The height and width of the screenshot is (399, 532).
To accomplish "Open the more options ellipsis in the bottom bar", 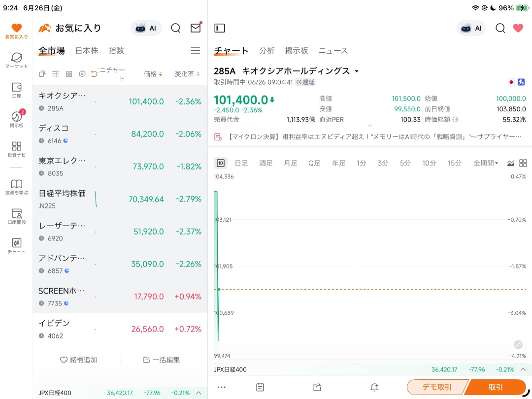I will [222, 387].
